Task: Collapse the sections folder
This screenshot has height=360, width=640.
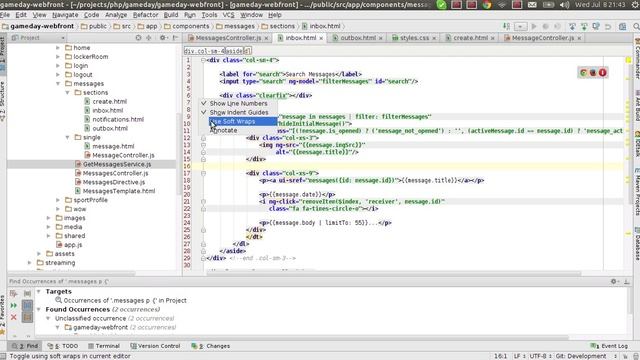Action: tap(67, 92)
